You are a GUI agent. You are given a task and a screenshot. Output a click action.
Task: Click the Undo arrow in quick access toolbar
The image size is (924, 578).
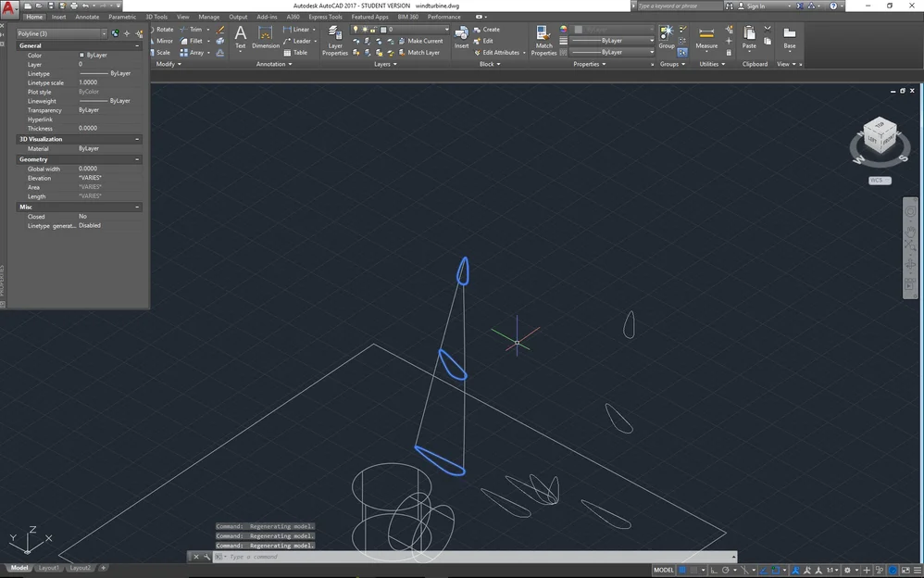coord(86,6)
